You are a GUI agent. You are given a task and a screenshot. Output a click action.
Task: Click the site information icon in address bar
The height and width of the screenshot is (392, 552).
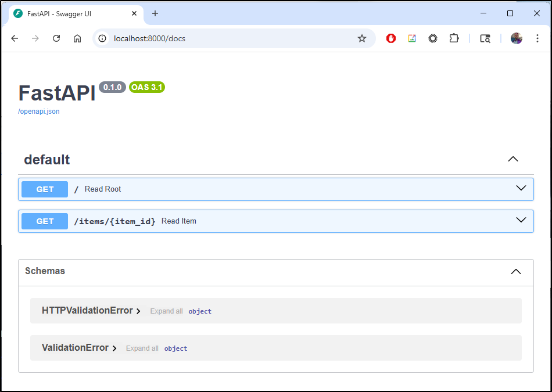tap(102, 38)
